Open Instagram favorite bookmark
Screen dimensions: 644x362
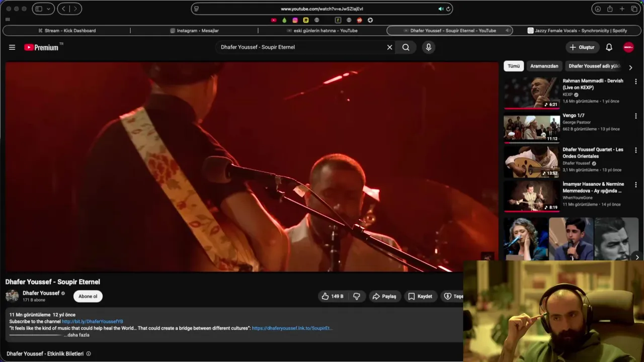point(295,20)
